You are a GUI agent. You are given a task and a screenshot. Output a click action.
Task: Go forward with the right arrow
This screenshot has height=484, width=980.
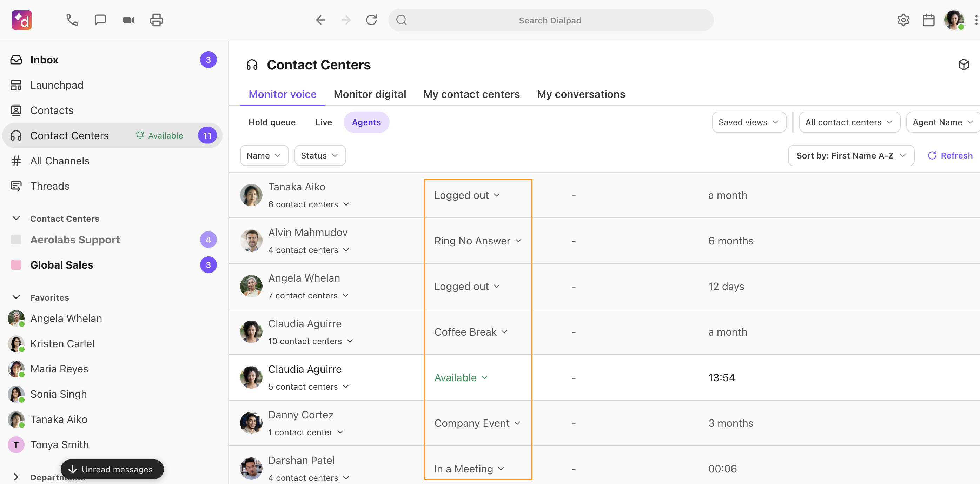click(x=346, y=20)
